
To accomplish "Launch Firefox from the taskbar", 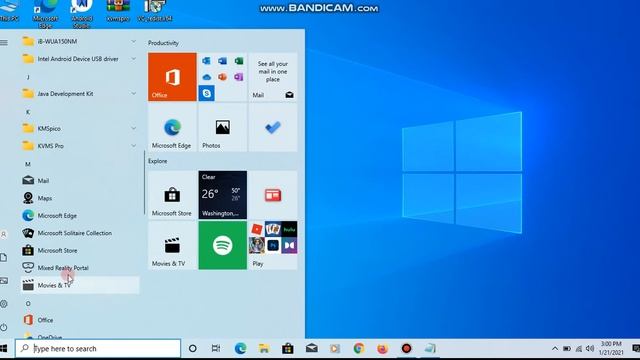I will 382,348.
